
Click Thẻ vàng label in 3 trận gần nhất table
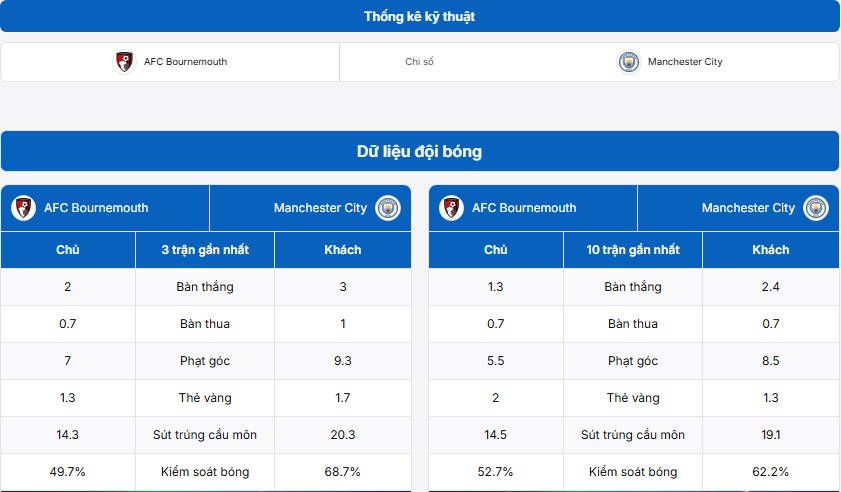(205, 398)
